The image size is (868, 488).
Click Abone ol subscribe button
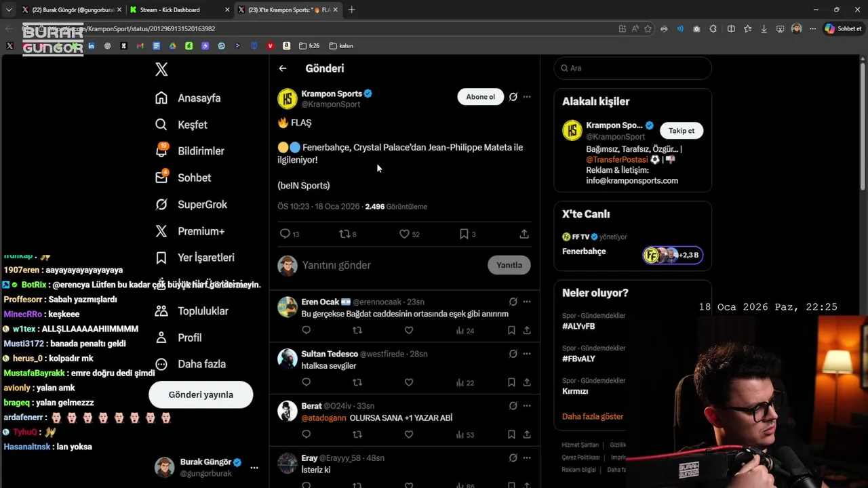click(481, 97)
